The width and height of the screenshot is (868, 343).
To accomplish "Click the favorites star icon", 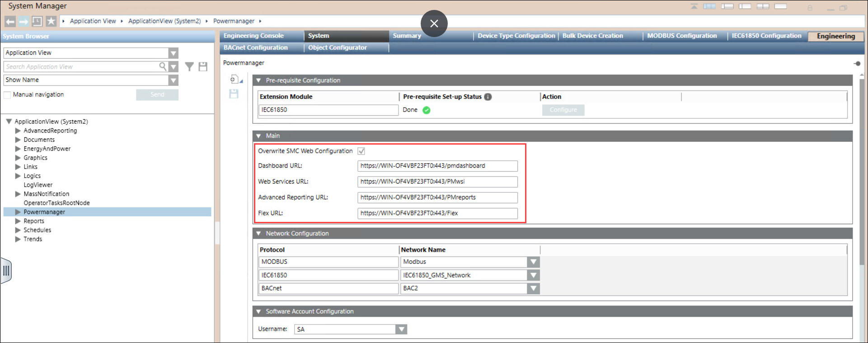I will (51, 21).
